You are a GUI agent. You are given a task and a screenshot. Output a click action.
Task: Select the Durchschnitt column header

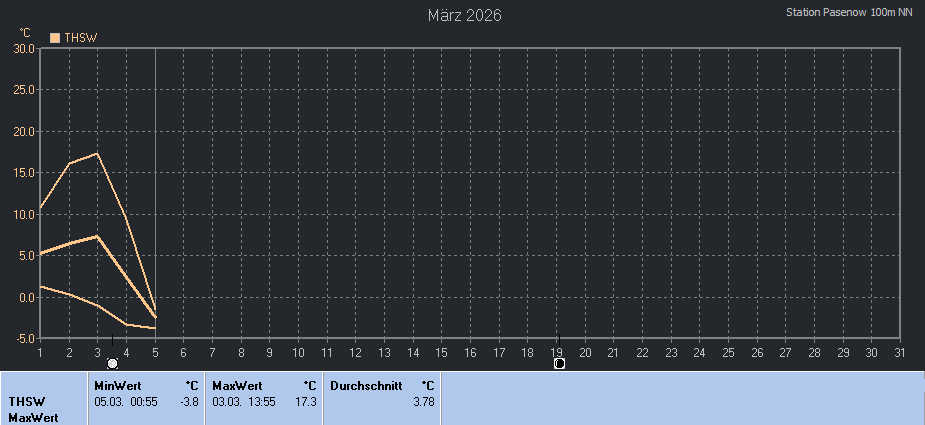click(x=365, y=385)
